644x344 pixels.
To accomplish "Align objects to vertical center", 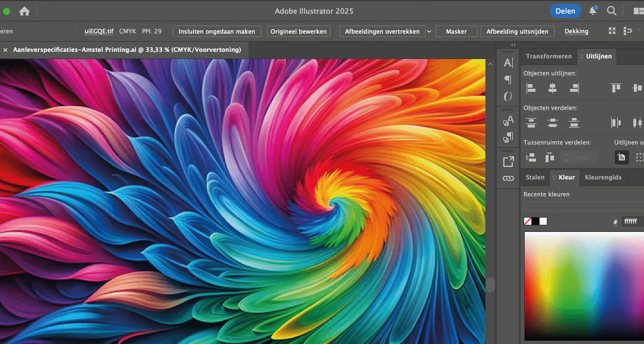I will (637, 88).
